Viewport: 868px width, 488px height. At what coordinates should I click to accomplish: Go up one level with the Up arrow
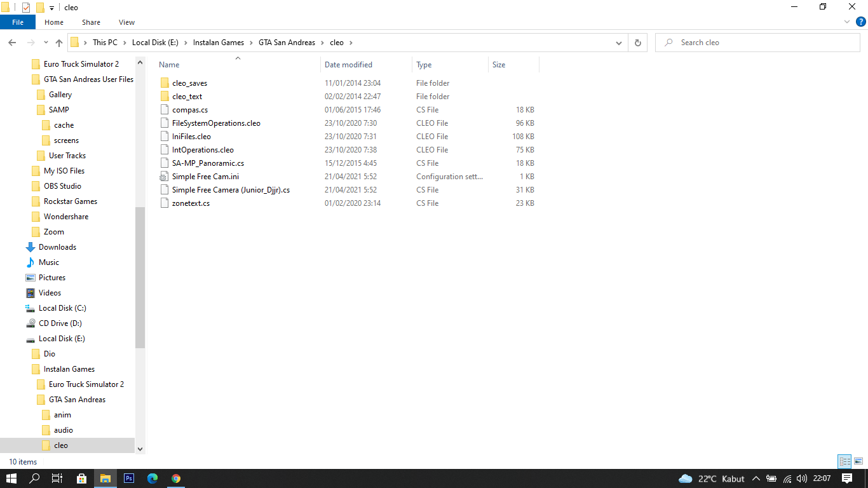(x=59, y=43)
